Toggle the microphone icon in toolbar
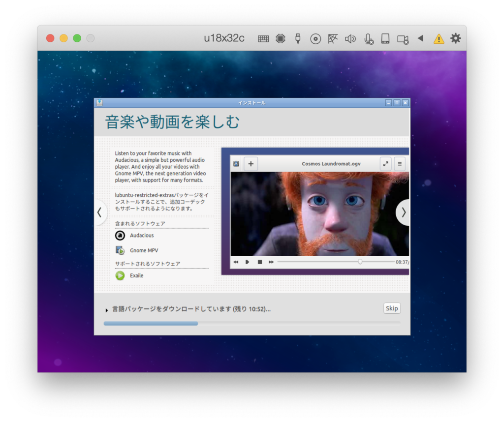The width and height of the screenshot is (504, 422). click(368, 39)
